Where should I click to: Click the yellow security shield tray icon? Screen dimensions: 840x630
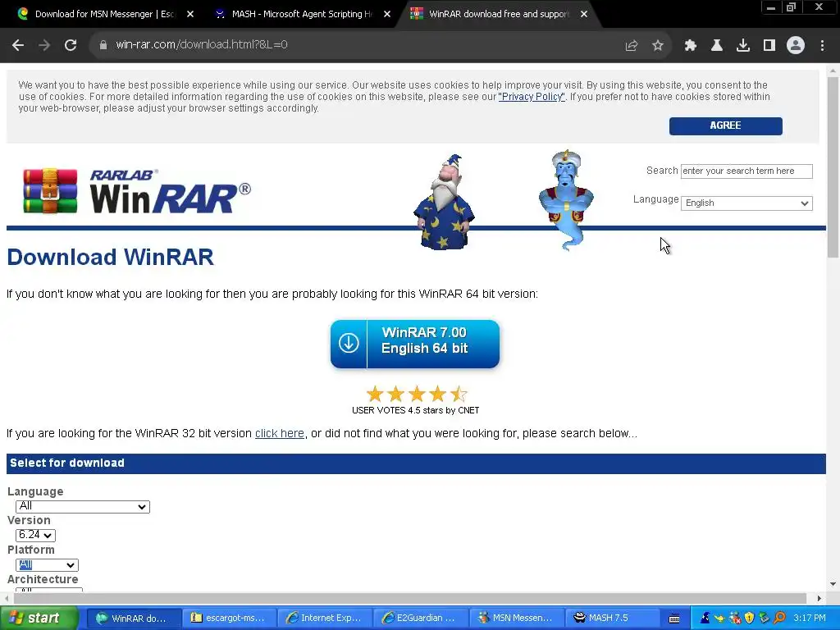[x=750, y=619]
